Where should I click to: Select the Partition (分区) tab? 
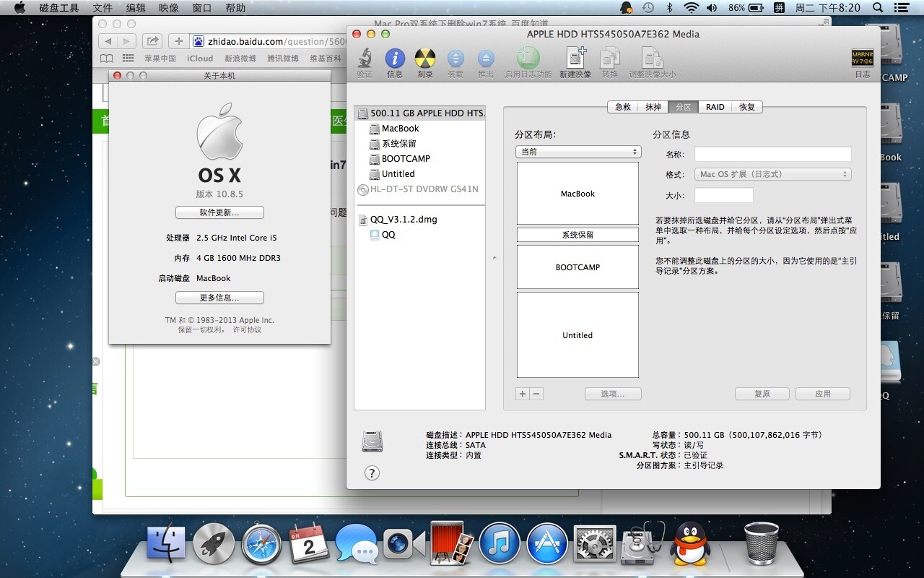pyautogui.click(x=684, y=107)
